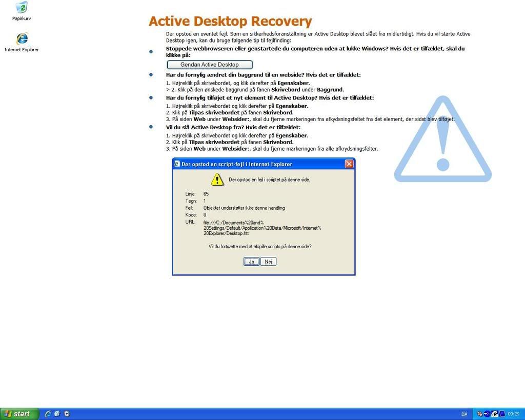This screenshot has width=525, height=420.
Task: Click the 09:29 clock in the taskbar
Action: [514, 414]
